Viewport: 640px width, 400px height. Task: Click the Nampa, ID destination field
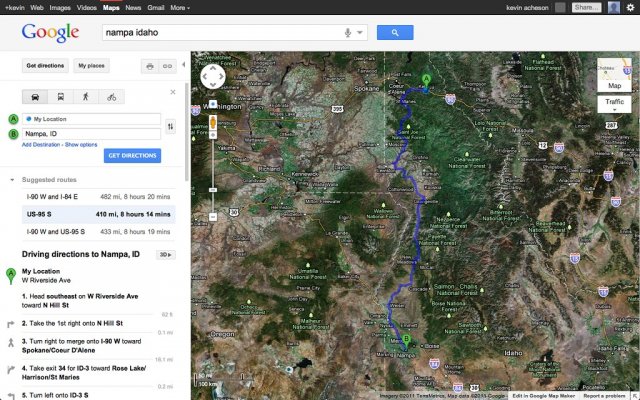click(x=91, y=134)
